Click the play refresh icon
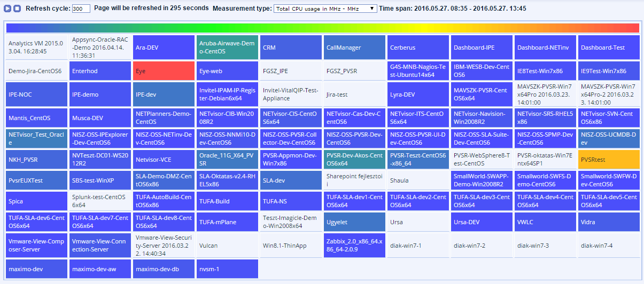644x284 pixels. click(x=7, y=9)
